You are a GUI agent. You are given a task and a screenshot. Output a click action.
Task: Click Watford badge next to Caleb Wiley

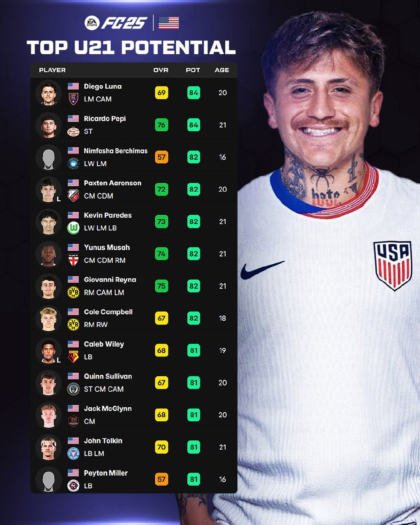73,357
